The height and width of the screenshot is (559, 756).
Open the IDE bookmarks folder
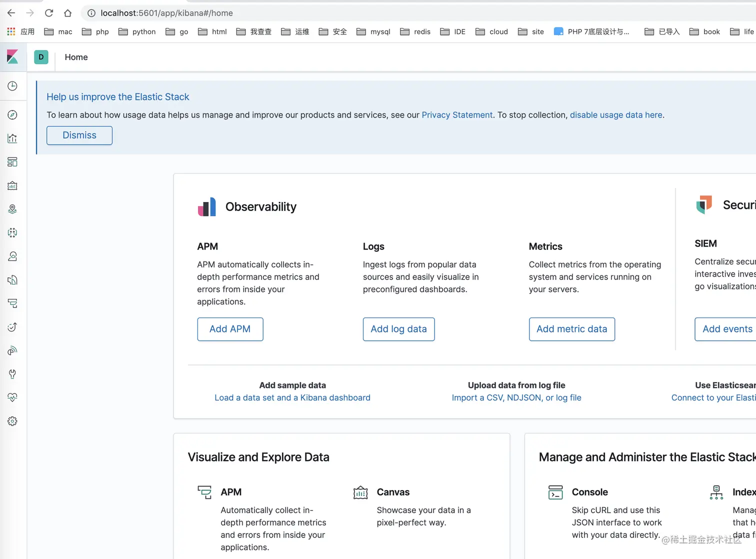pos(453,31)
